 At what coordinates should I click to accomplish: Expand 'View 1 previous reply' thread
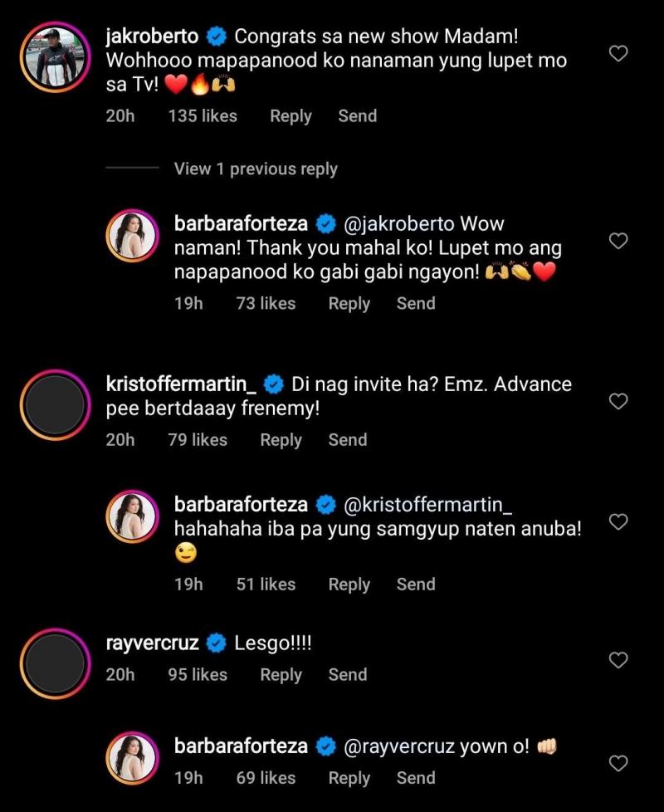point(256,169)
